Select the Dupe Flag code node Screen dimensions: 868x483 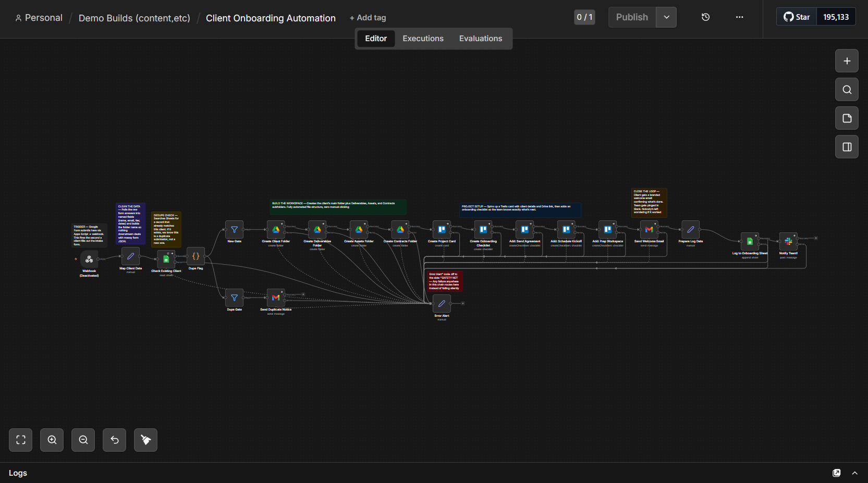point(195,256)
